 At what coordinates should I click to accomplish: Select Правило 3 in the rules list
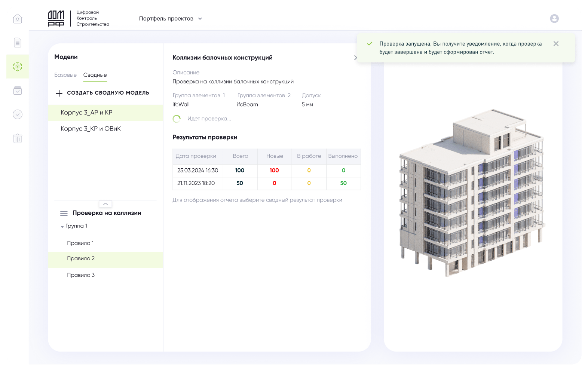81,275
